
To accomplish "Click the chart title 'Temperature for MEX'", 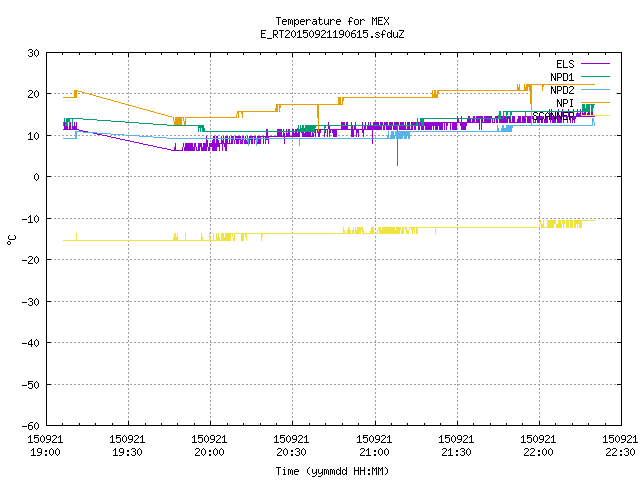I will pyautogui.click(x=332, y=21).
